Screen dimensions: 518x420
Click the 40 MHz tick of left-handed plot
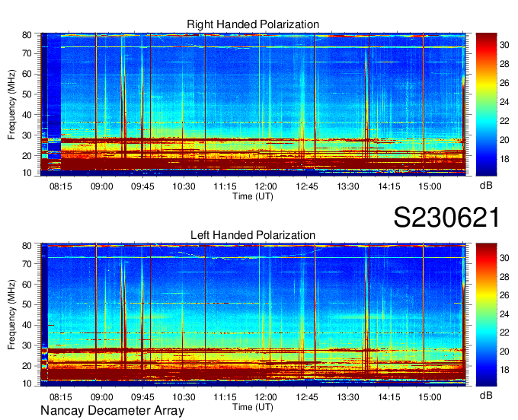click(27, 326)
